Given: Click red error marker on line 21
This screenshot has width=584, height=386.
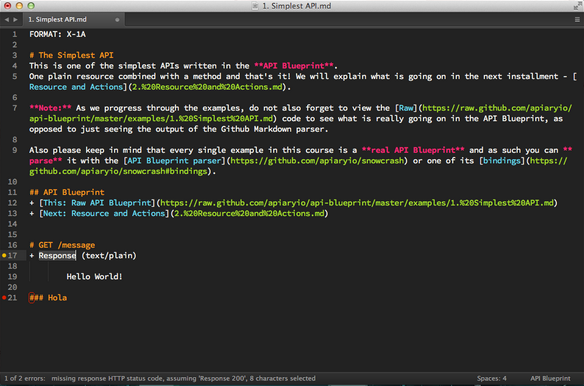Looking at the screenshot, I should click(x=4, y=298).
